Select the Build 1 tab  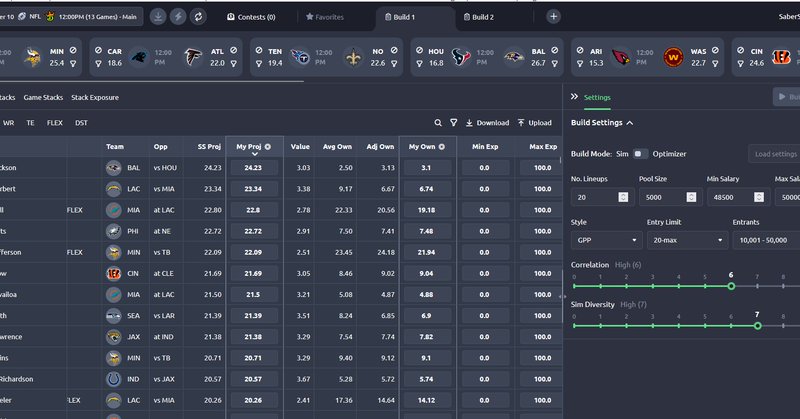[400, 17]
